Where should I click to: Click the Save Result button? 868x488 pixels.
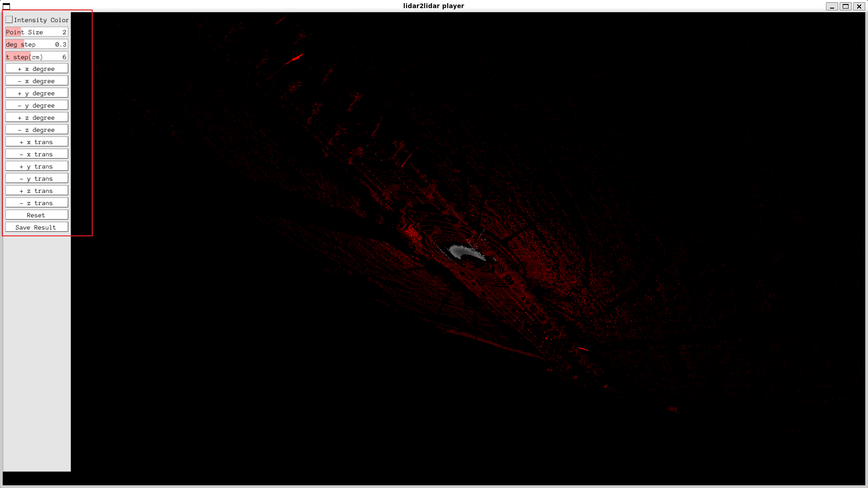tap(37, 227)
